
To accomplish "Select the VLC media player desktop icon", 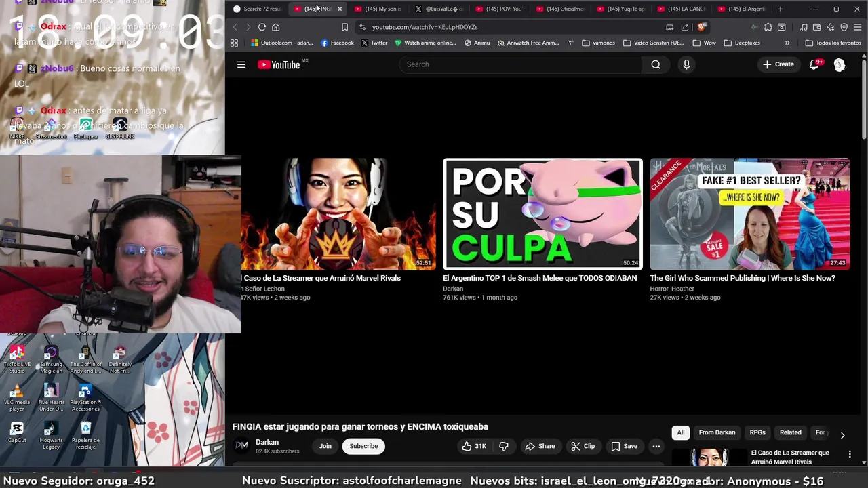I will point(17,398).
